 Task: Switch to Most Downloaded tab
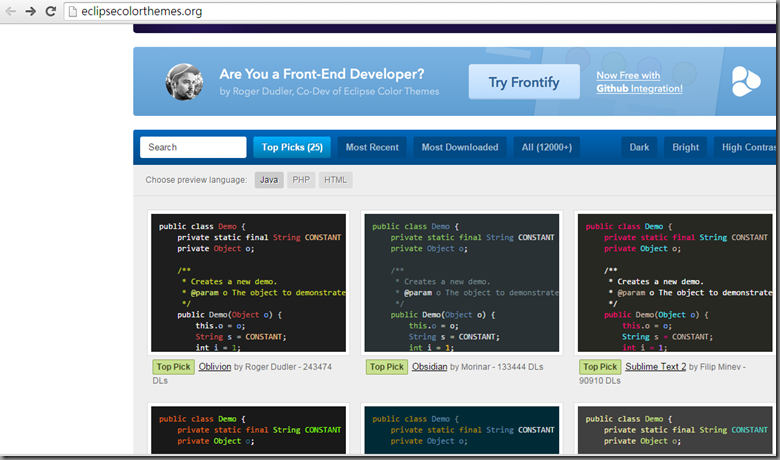(460, 147)
